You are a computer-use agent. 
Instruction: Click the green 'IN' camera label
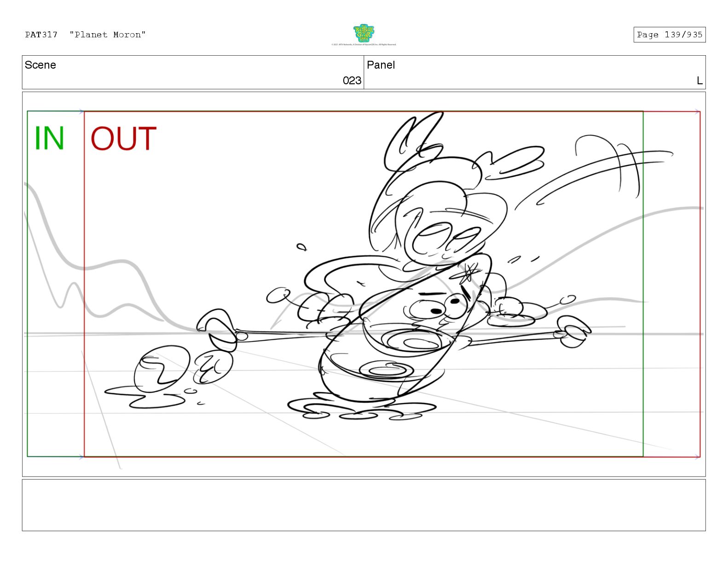pos(49,138)
